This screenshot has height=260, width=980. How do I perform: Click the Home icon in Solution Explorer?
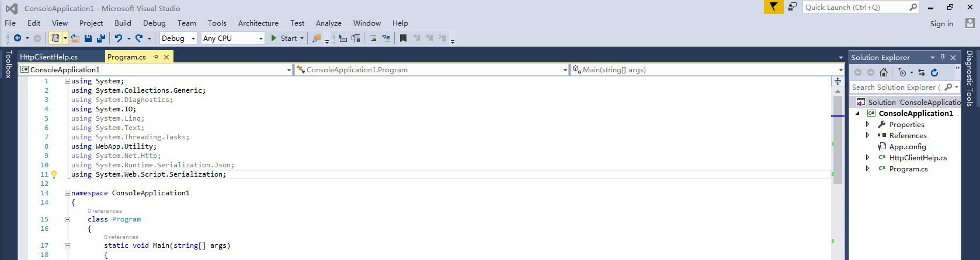click(884, 72)
